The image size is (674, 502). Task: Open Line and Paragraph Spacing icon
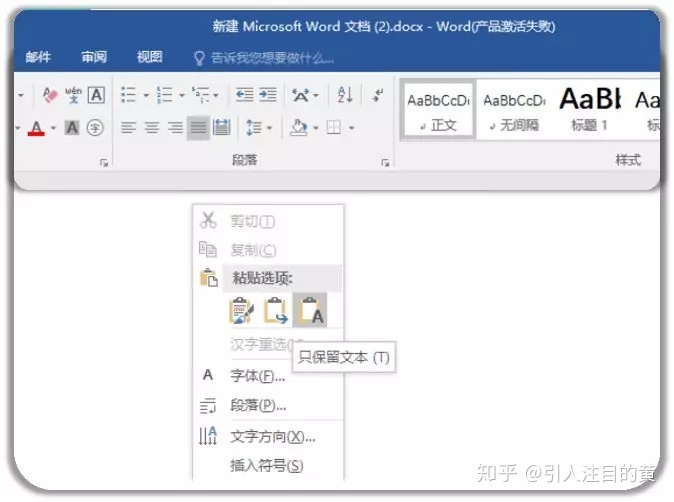tap(254, 128)
